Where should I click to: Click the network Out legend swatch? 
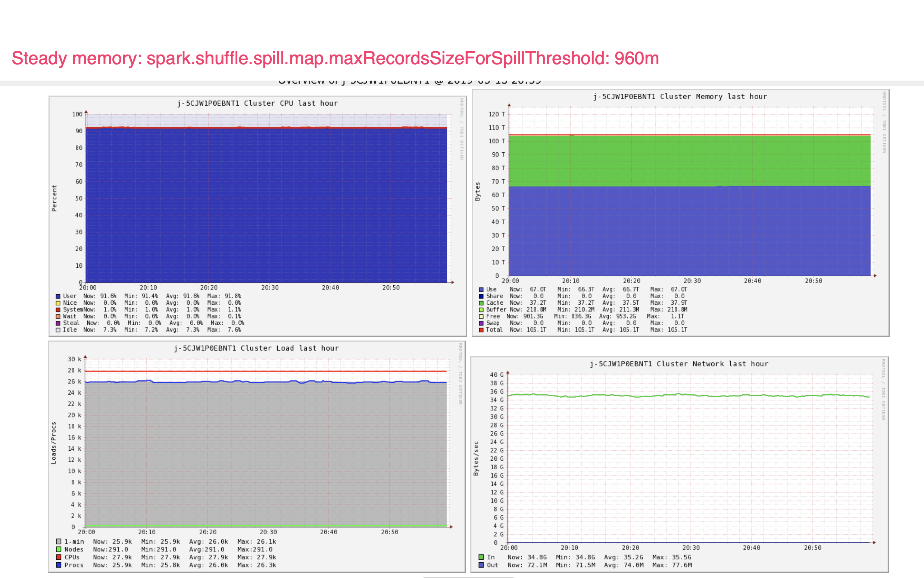pyautogui.click(x=481, y=565)
